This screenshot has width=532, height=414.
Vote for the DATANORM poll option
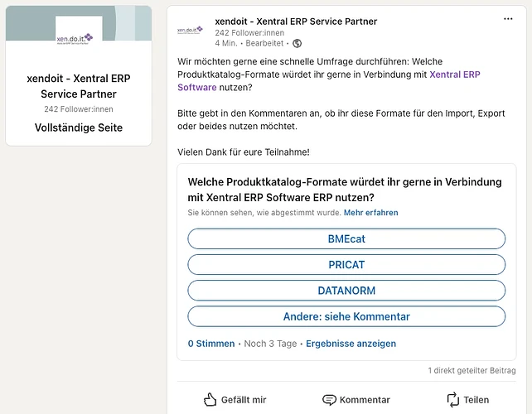(346, 291)
